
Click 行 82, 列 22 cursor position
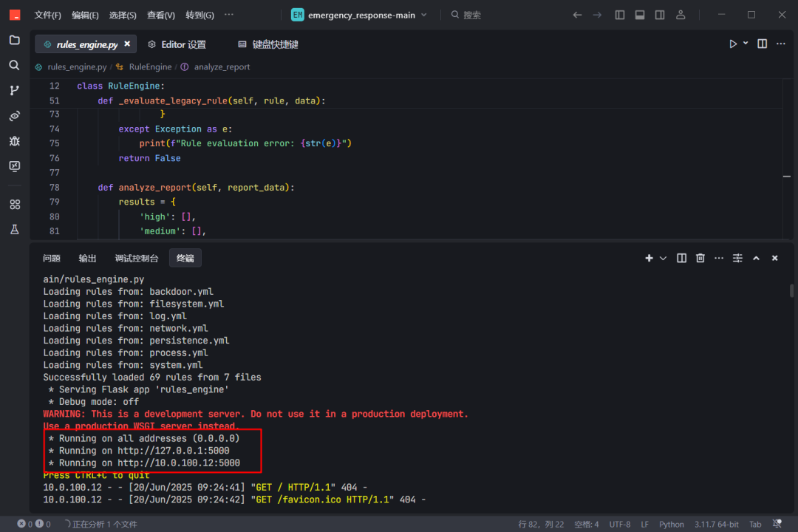click(541, 525)
